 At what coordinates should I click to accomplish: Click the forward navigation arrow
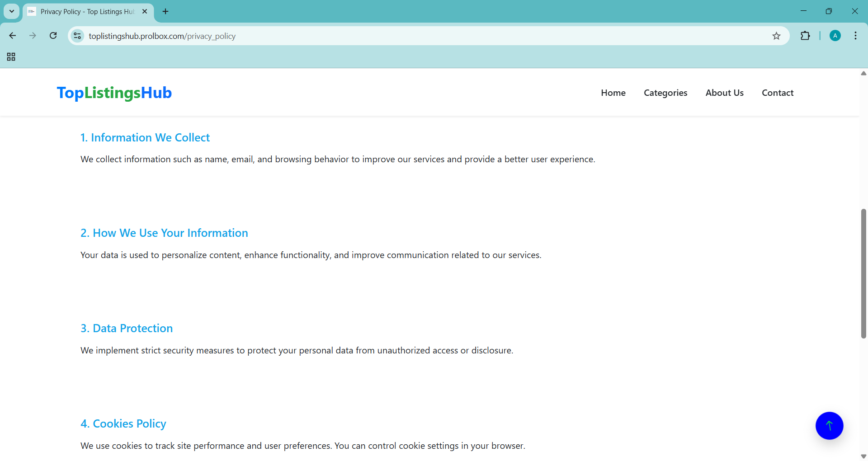coord(33,36)
